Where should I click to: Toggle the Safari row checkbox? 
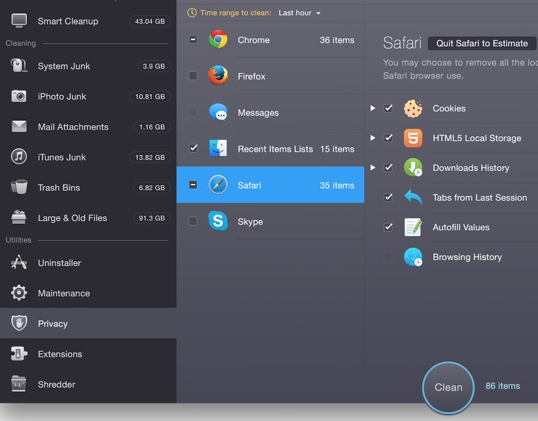[193, 185]
